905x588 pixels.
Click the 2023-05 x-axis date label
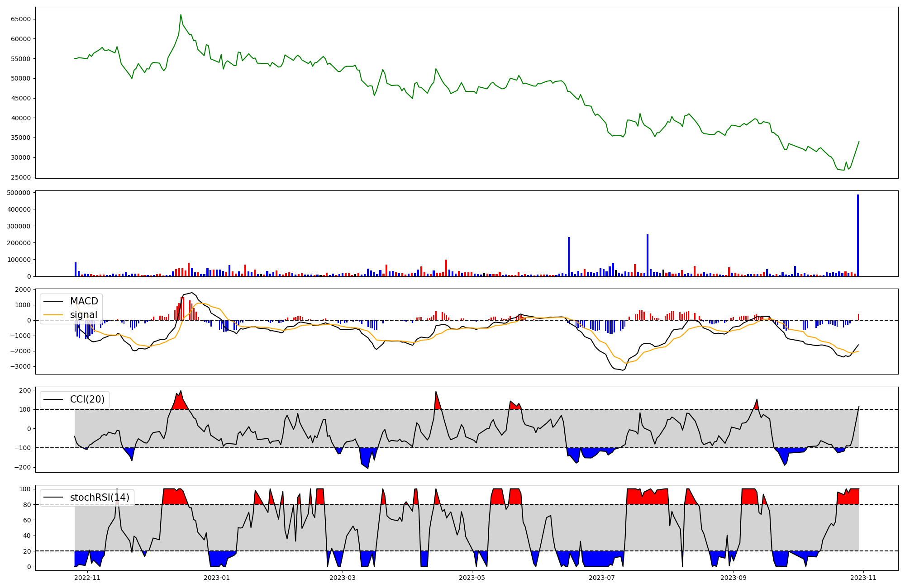click(472, 578)
